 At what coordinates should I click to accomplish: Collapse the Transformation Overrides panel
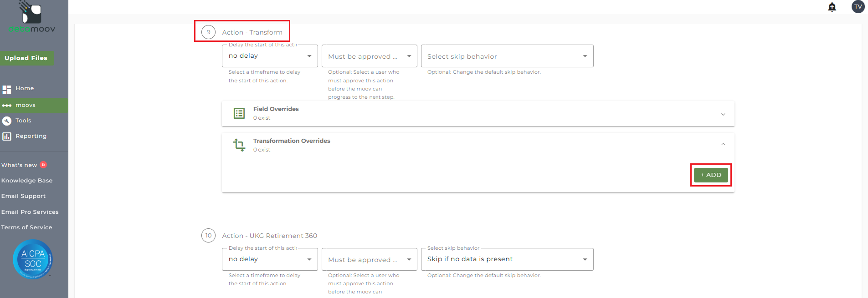723,144
